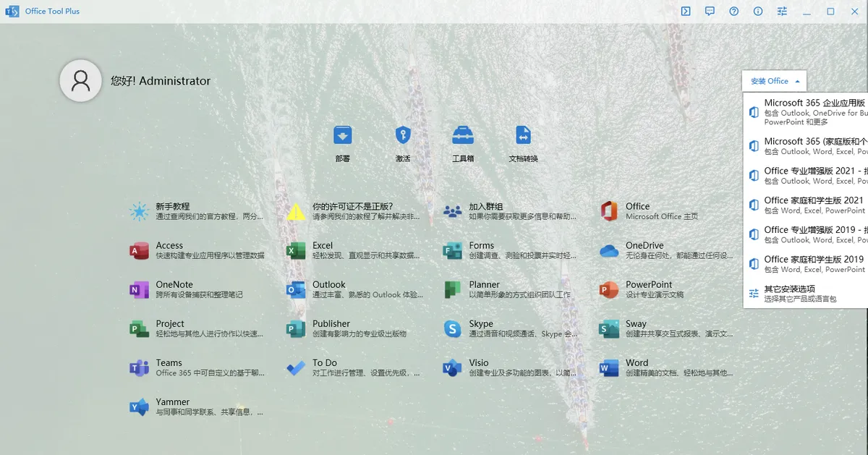
Task: Open the 文档转换 (Document Convert) tool
Action: (524, 143)
